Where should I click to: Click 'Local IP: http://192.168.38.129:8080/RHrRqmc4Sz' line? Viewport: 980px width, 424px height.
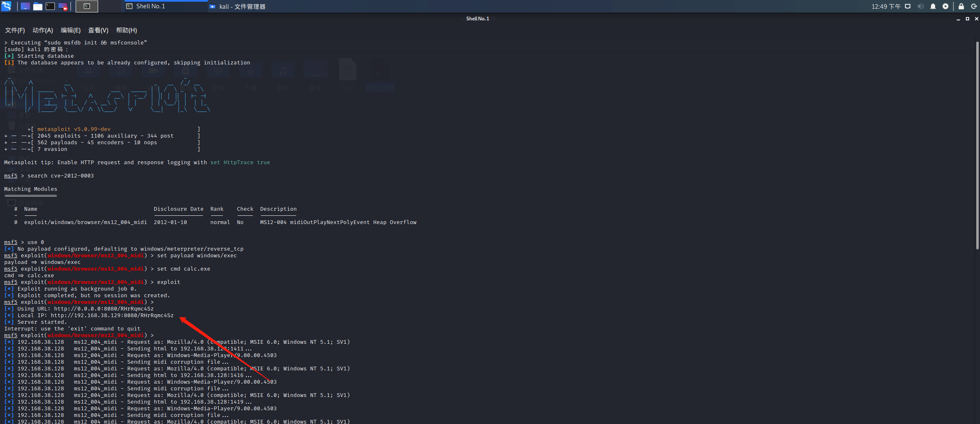89,316
